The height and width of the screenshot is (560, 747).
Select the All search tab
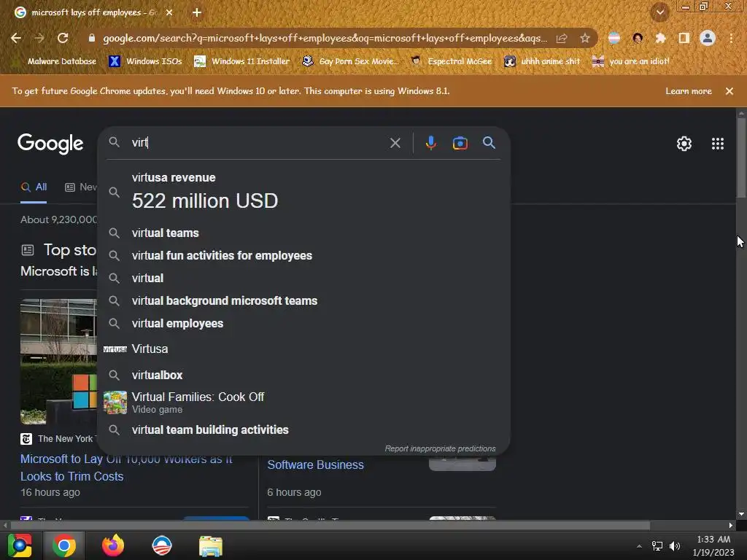34,187
